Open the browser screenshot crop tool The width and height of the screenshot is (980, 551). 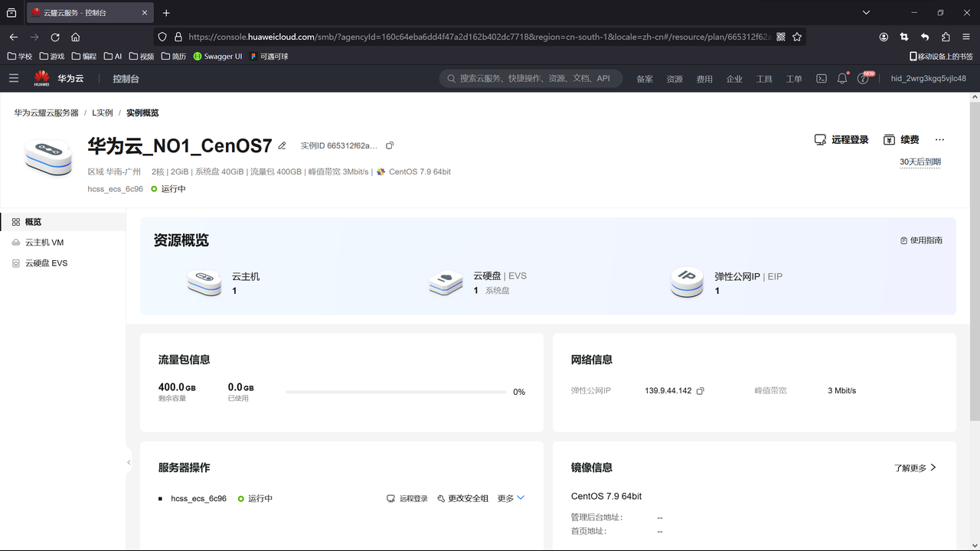[x=904, y=37]
